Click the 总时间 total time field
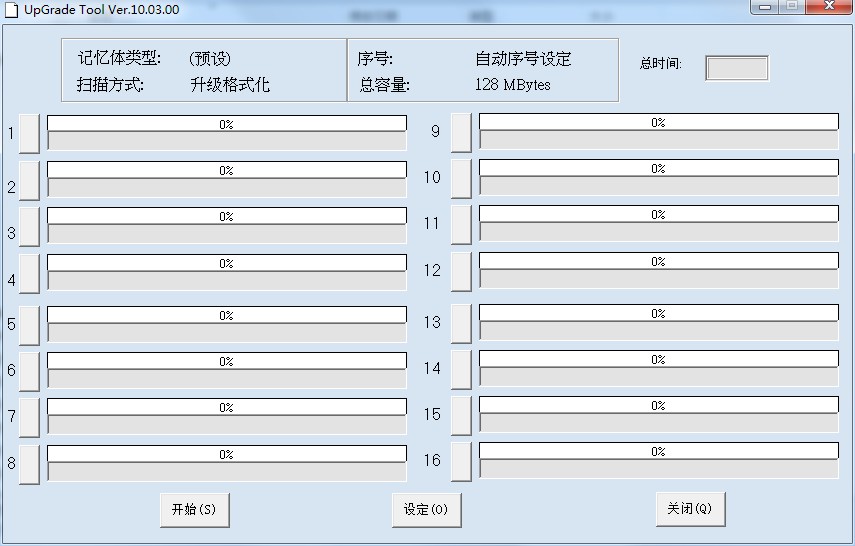Viewport: 855px width, 546px height. (x=737, y=68)
